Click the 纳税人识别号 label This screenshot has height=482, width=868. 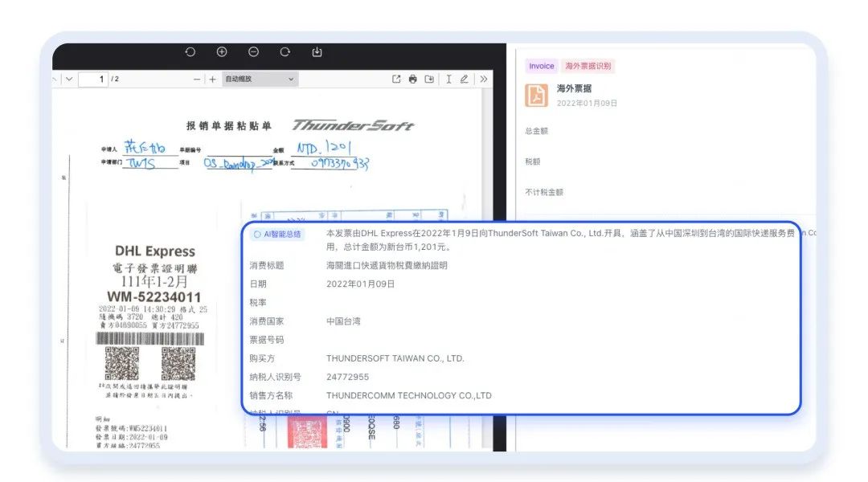[275, 377]
